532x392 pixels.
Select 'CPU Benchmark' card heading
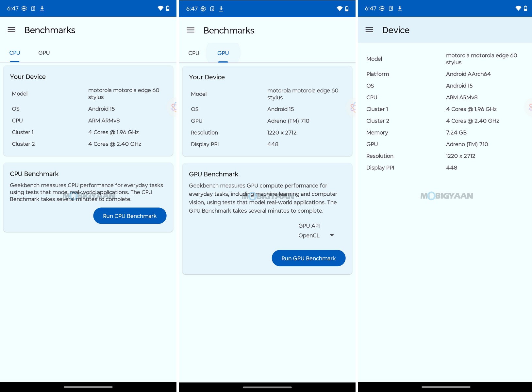(x=34, y=174)
